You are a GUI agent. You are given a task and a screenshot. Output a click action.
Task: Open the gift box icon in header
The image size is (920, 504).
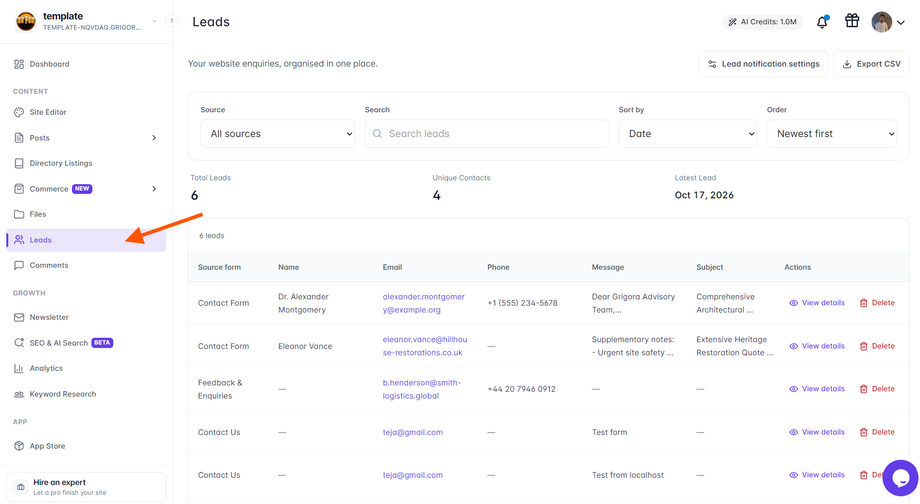852,21
